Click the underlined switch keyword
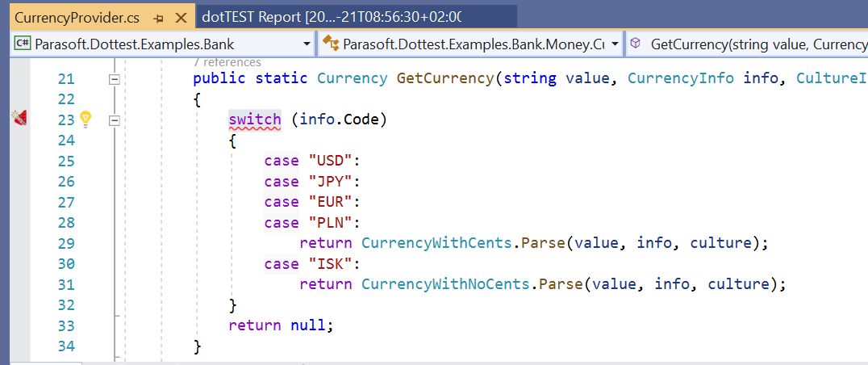The width and height of the screenshot is (868, 365). 255,119
